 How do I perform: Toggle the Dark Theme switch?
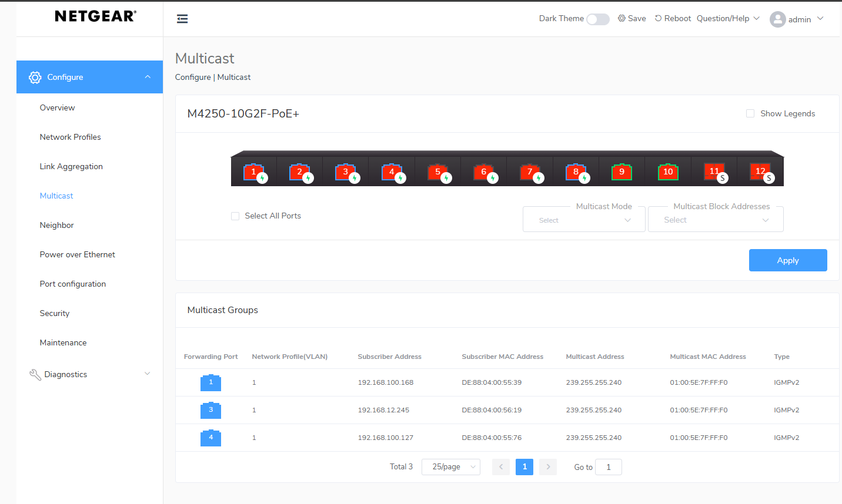click(x=597, y=19)
